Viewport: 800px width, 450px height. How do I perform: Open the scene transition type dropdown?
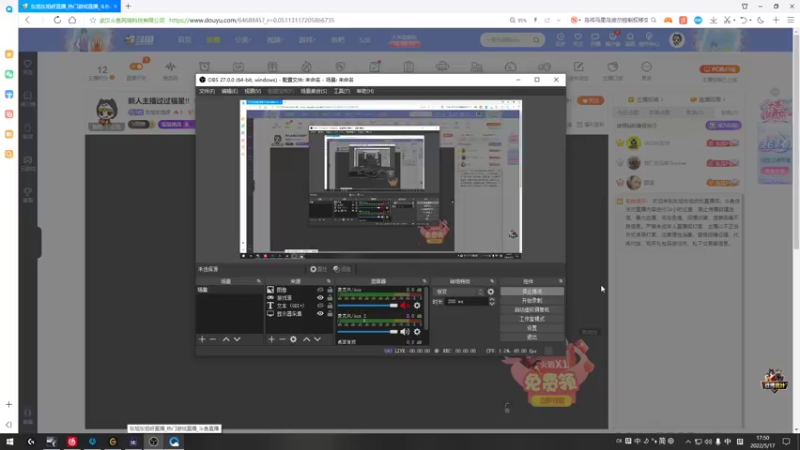tap(459, 292)
